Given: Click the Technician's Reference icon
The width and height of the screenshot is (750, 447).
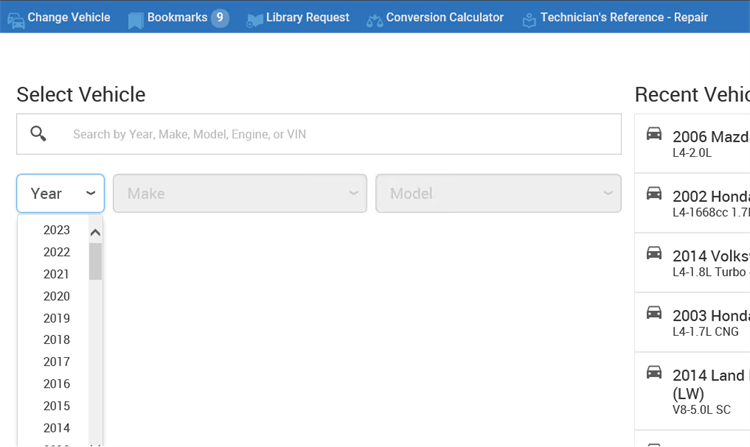Looking at the screenshot, I should point(529,21).
